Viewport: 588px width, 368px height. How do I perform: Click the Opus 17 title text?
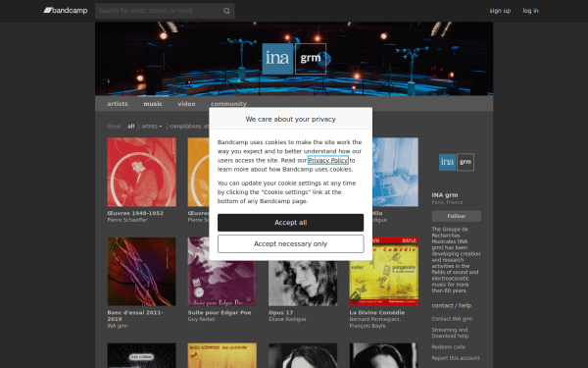[280, 313]
